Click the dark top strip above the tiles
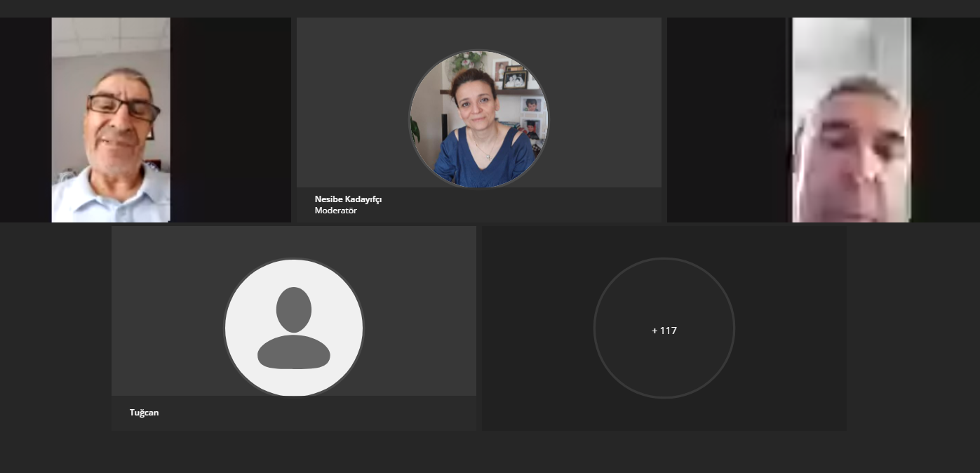Viewport: 980px width, 473px height. [x=490, y=8]
